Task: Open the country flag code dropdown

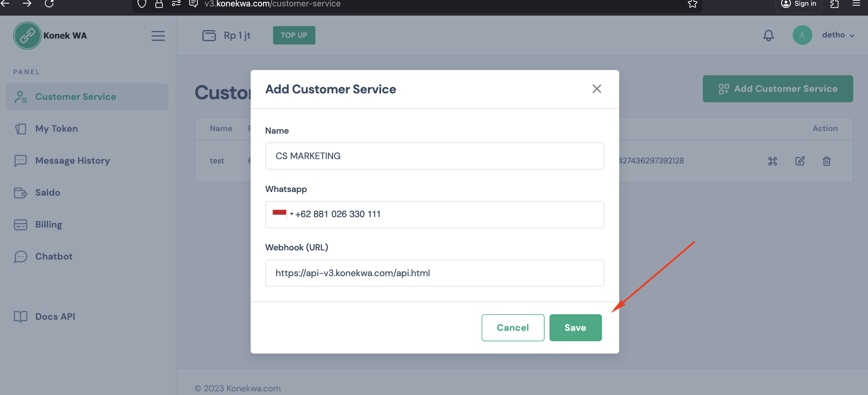Action: tap(283, 214)
